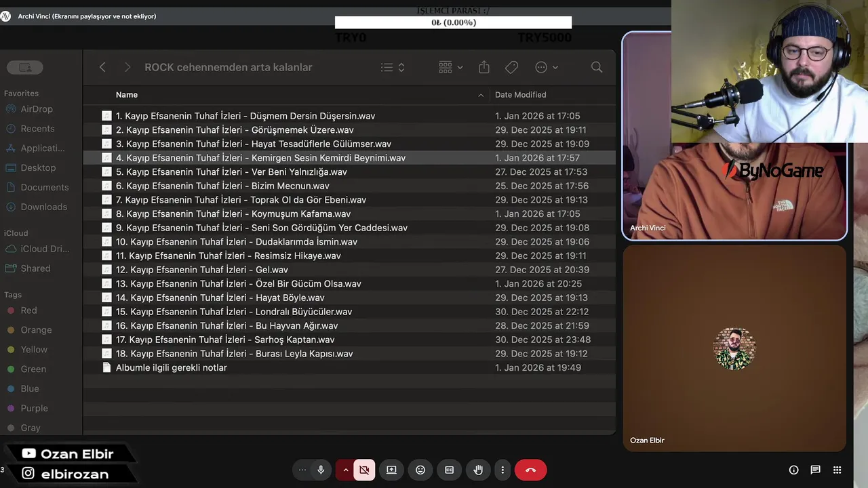Toggle the camera on in the call
Viewport: 868px width, 488px height.
pos(364,470)
